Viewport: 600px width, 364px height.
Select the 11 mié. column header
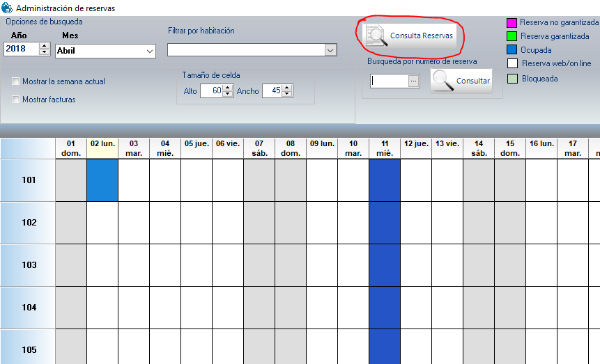pos(384,148)
